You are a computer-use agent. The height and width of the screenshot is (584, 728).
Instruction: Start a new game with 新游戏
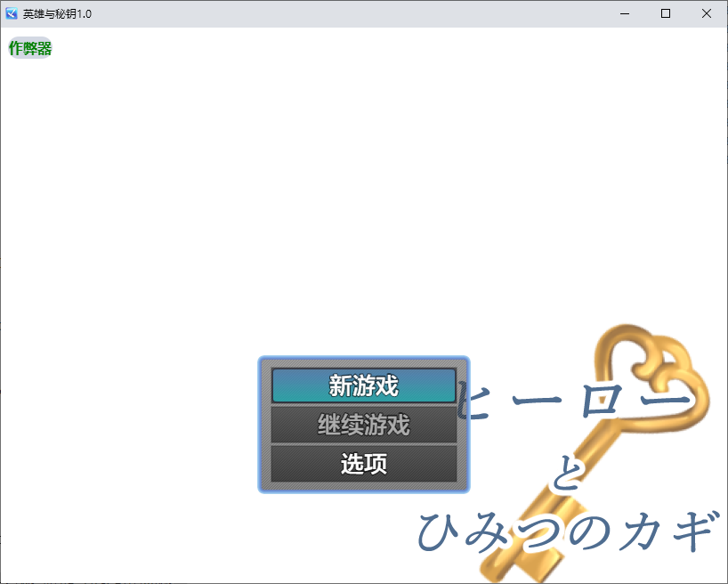363,385
